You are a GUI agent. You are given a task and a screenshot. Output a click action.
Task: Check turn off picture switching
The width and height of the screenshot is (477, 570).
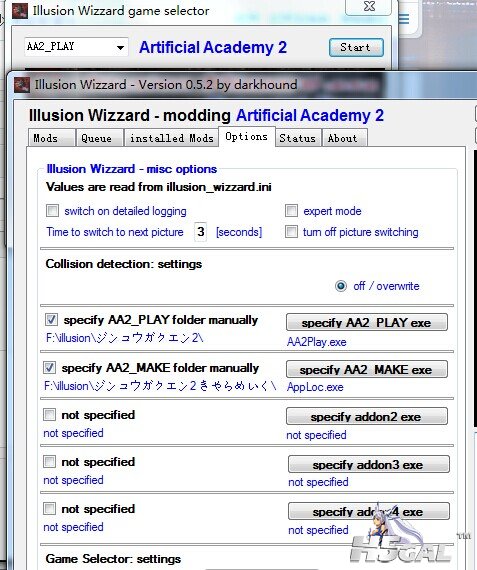click(x=291, y=232)
